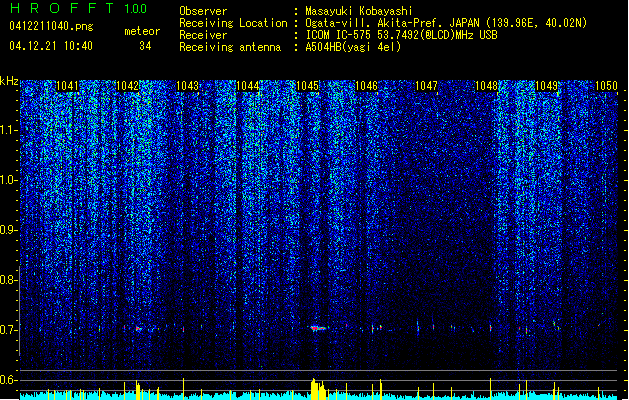This screenshot has height=400, width=629.
Task: Click time marker 1041
Action: point(67,86)
